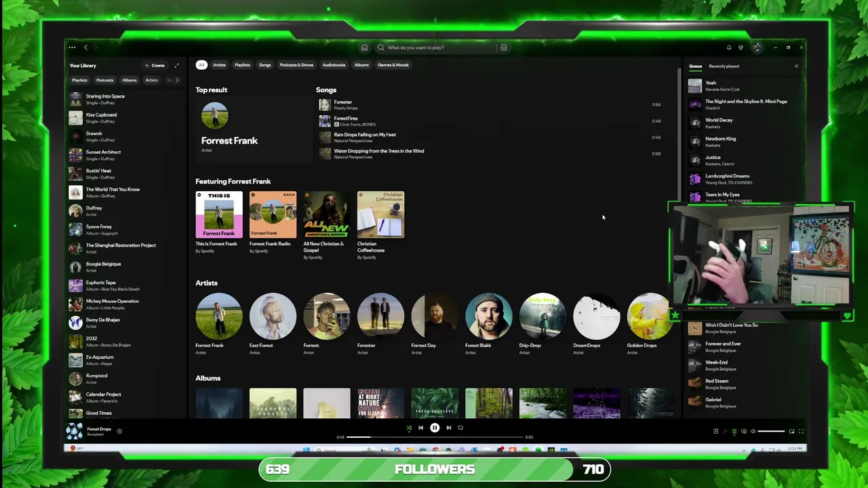Open Staring Into Space in the library
Image resolution: width=868 pixels, height=488 pixels.
pos(125,99)
